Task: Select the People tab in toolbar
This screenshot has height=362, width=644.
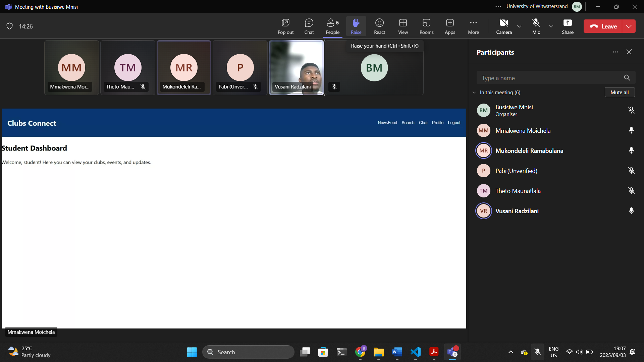Action: pos(332,26)
